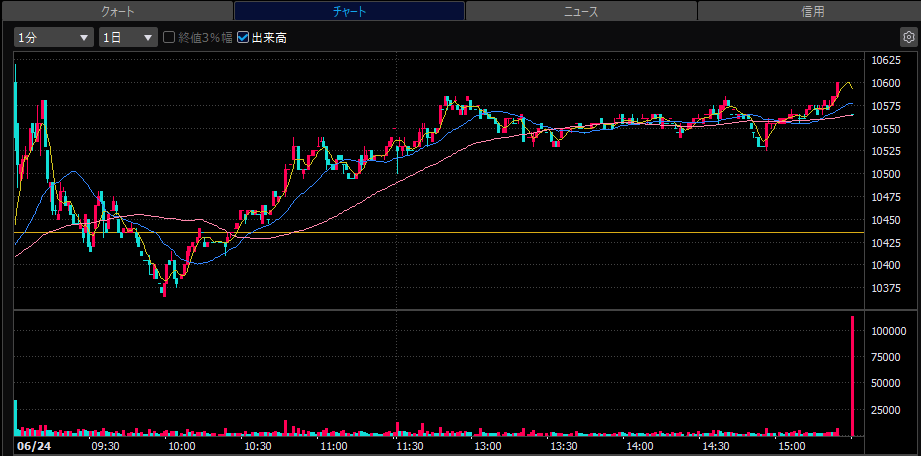Click the 13:30 time axis label
Viewport: 921px width, 456px height.
[x=563, y=446]
